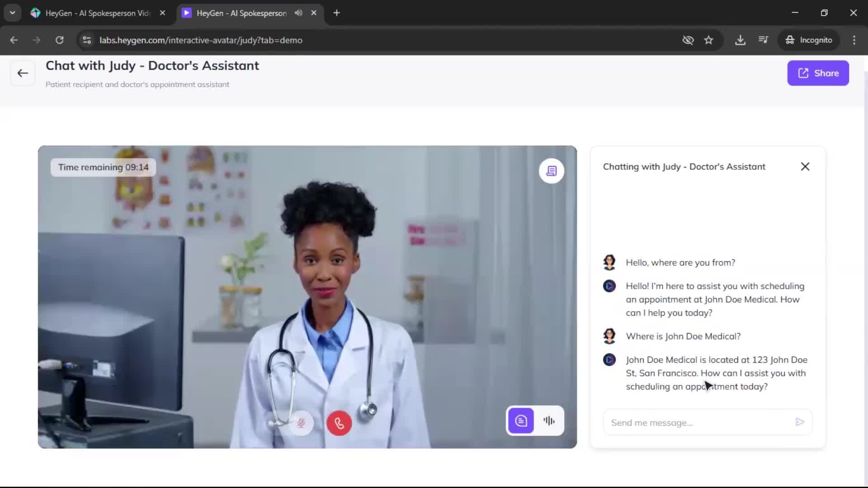The image size is (868, 488).
Task: Open Chrome's three-dot menu
Action: pyautogui.click(x=854, y=40)
